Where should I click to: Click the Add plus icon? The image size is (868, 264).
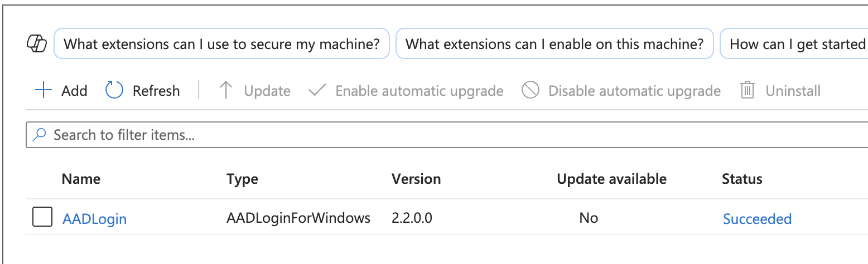43,90
